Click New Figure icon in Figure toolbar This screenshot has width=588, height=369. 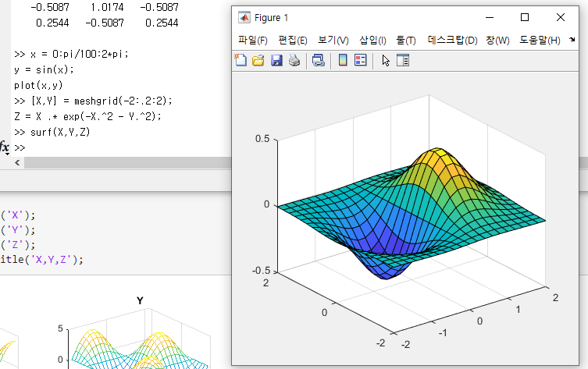[241, 60]
